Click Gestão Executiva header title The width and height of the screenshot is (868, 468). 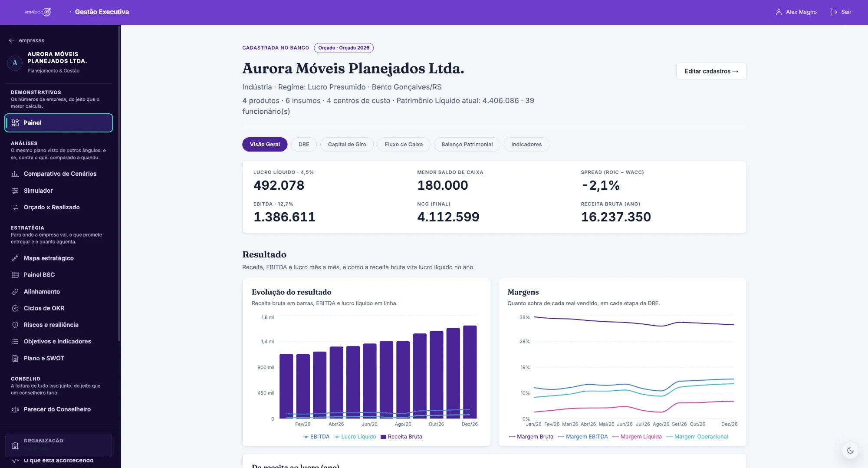click(x=102, y=12)
